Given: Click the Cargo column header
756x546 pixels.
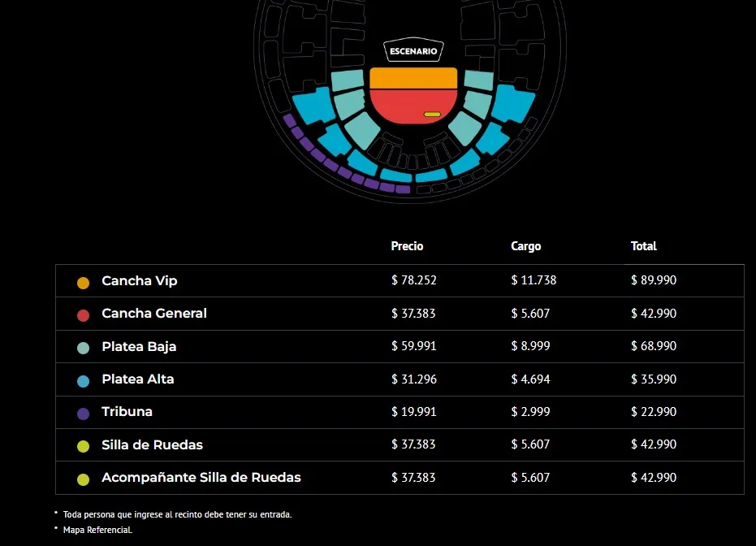Looking at the screenshot, I should (525, 246).
